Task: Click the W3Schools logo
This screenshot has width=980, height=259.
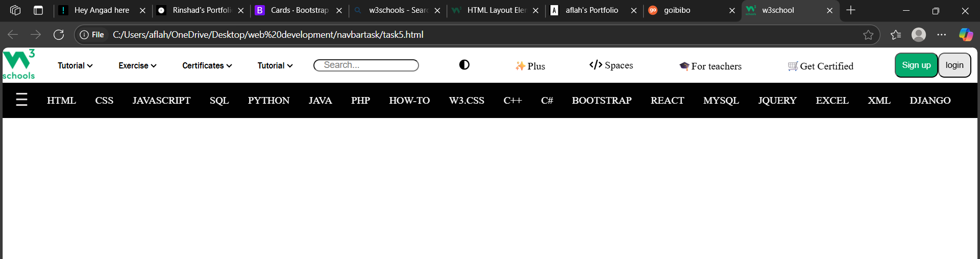Action: click(19, 65)
